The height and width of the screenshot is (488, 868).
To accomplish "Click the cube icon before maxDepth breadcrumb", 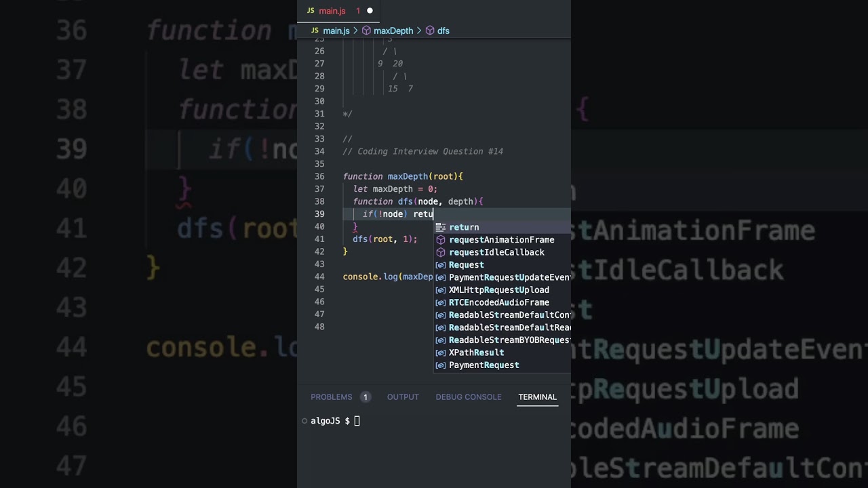I will click(366, 30).
